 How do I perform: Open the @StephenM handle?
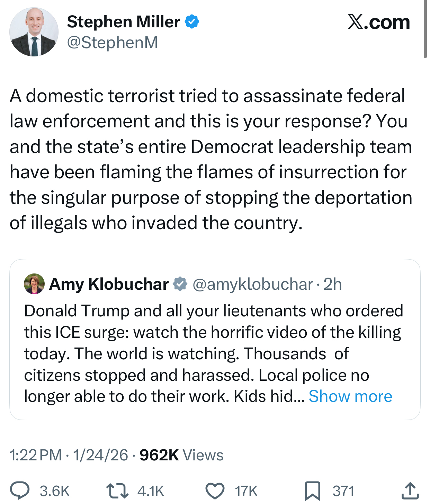click(x=112, y=43)
